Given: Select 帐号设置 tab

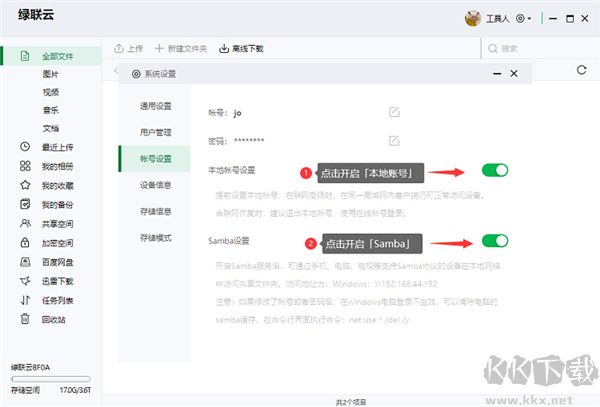Looking at the screenshot, I should [x=154, y=159].
